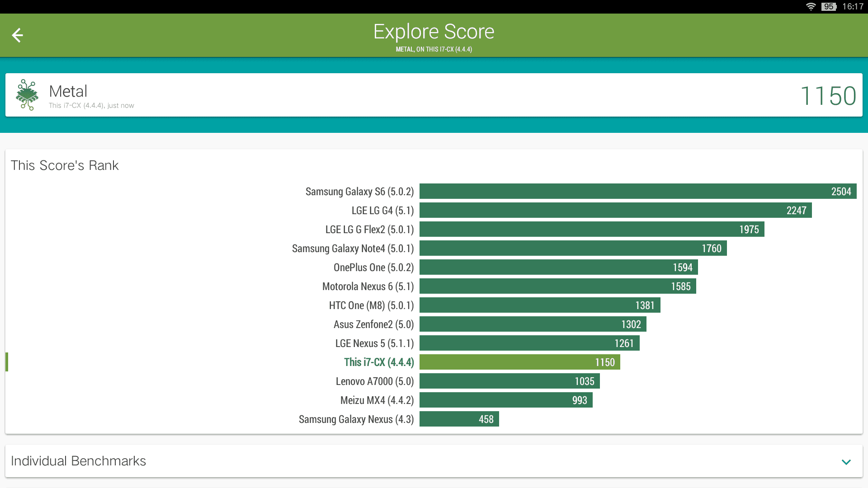Tap the Samsung Galaxy Nexus 458 bar

459,419
